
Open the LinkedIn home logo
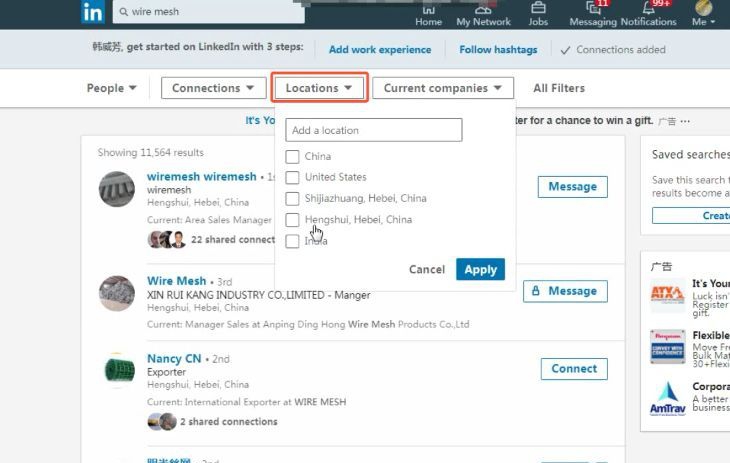[93, 12]
